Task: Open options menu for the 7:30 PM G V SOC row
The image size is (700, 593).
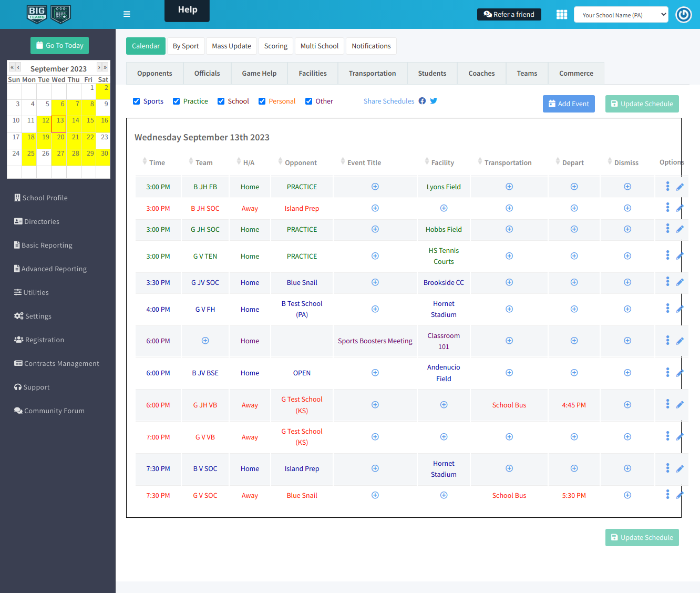Action: (x=667, y=494)
